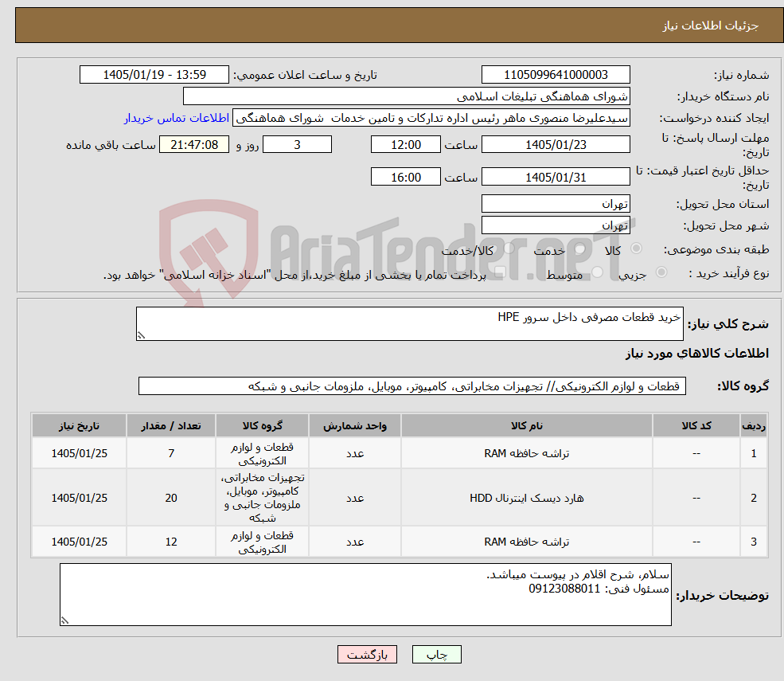
Task: Select the جزیی purchase type radio
Action: [661, 272]
